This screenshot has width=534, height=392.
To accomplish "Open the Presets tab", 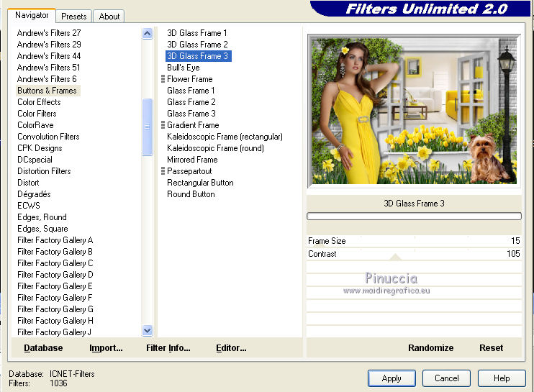I will click(x=74, y=17).
